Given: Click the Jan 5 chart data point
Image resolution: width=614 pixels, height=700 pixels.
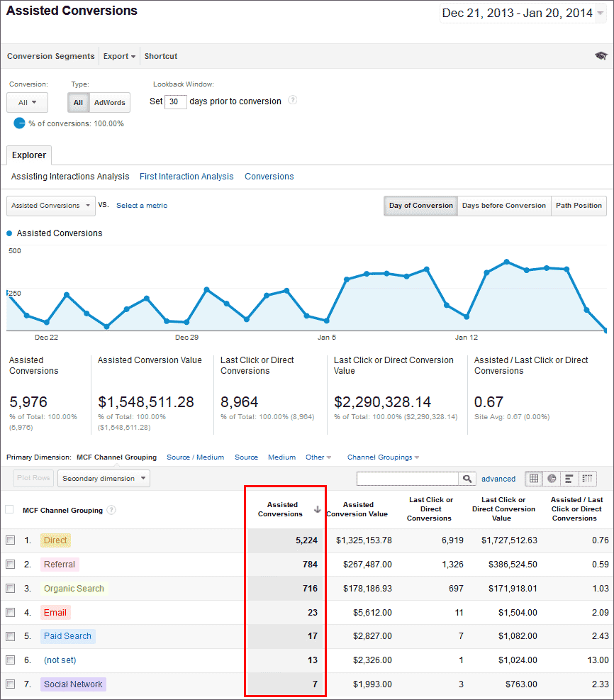Looking at the screenshot, I should 326,321.
